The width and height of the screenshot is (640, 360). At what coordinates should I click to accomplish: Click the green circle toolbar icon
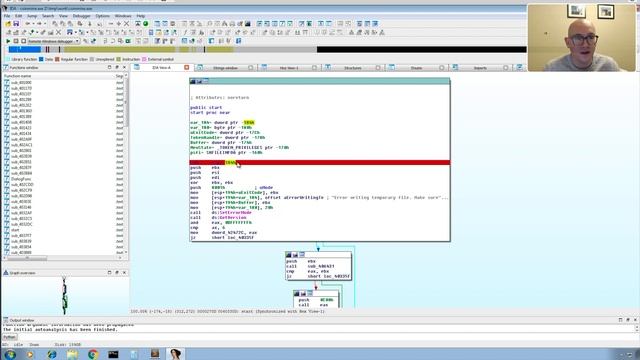coord(146,24)
